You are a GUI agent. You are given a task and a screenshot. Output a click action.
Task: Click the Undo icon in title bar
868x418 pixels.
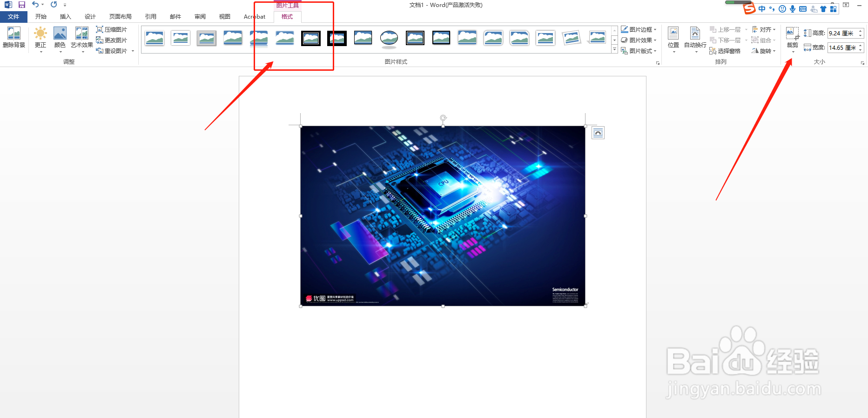point(35,5)
